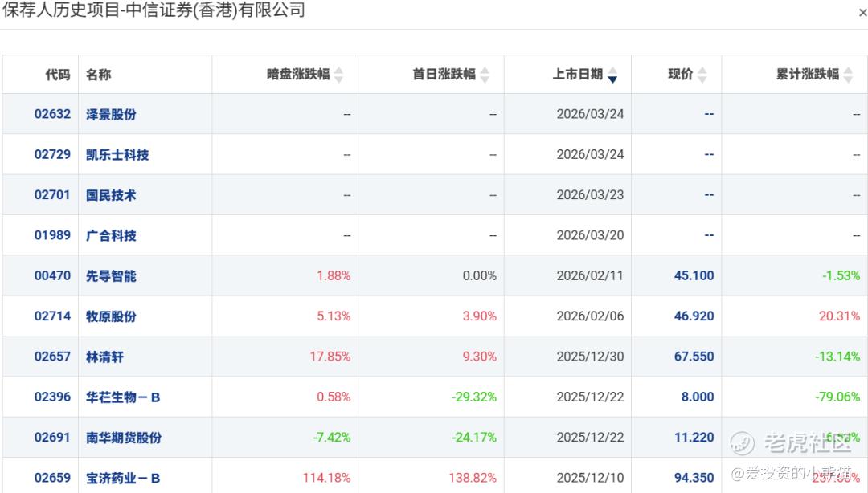Select cumulative change -1.53%
The image size is (868, 493).
tap(841, 275)
